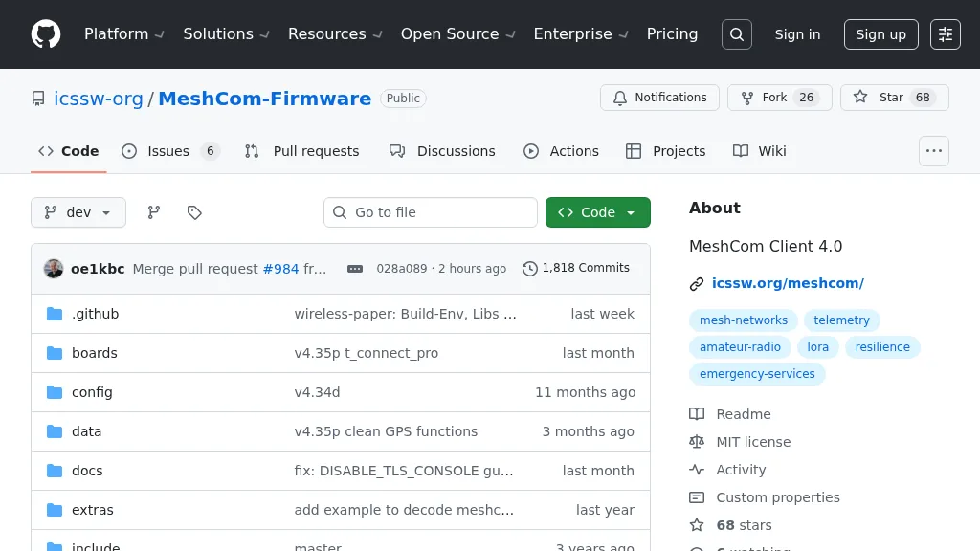The height and width of the screenshot is (551, 980).
Task: Open the config folder
Action: [x=92, y=392]
